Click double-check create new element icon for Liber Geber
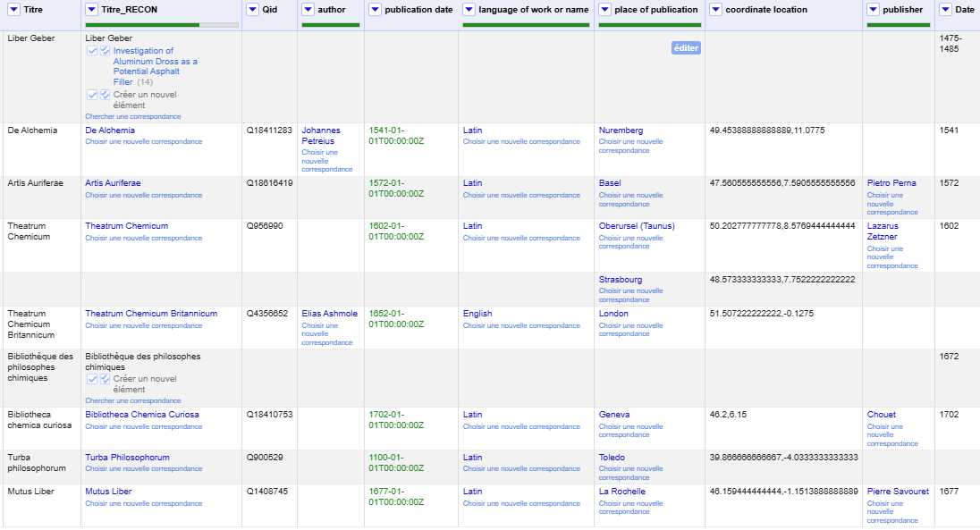This screenshot has width=980, height=530. point(105,95)
